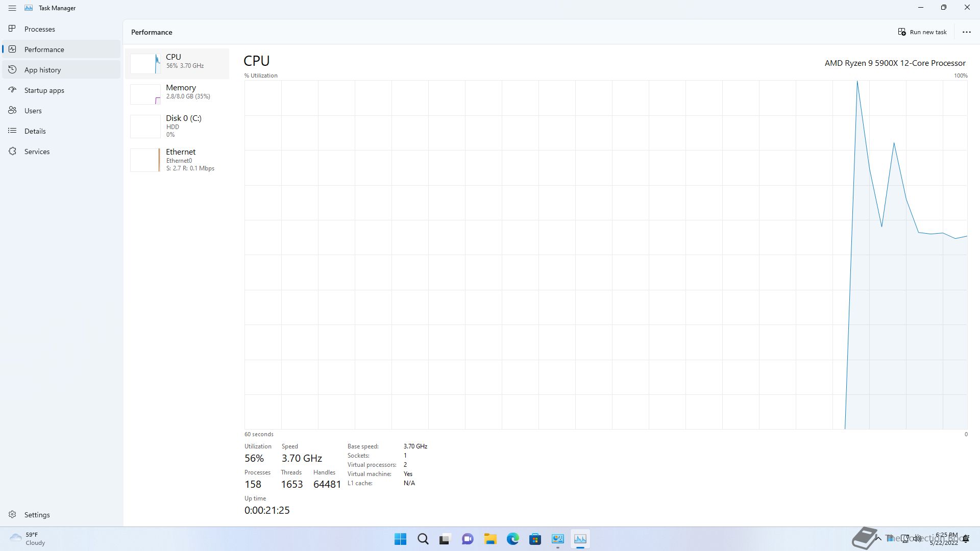Screen dimensions: 980x551
Task: Click the 0:00:21:25 up time value
Action: click(x=267, y=510)
